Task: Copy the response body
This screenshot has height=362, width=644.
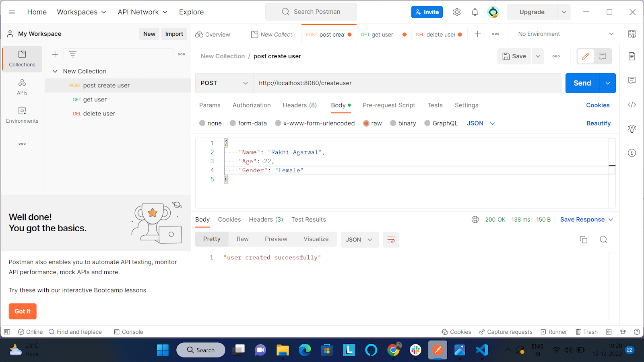Action: click(x=584, y=240)
